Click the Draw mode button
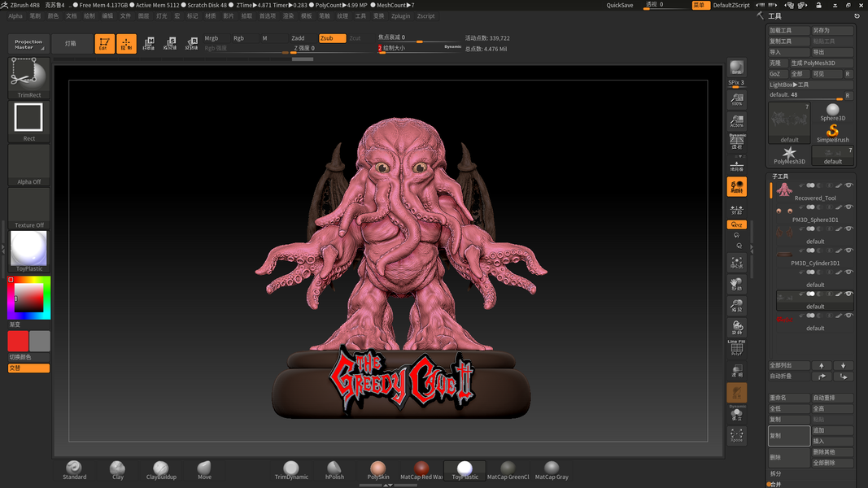This screenshot has width=868, height=488. [126, 44]
